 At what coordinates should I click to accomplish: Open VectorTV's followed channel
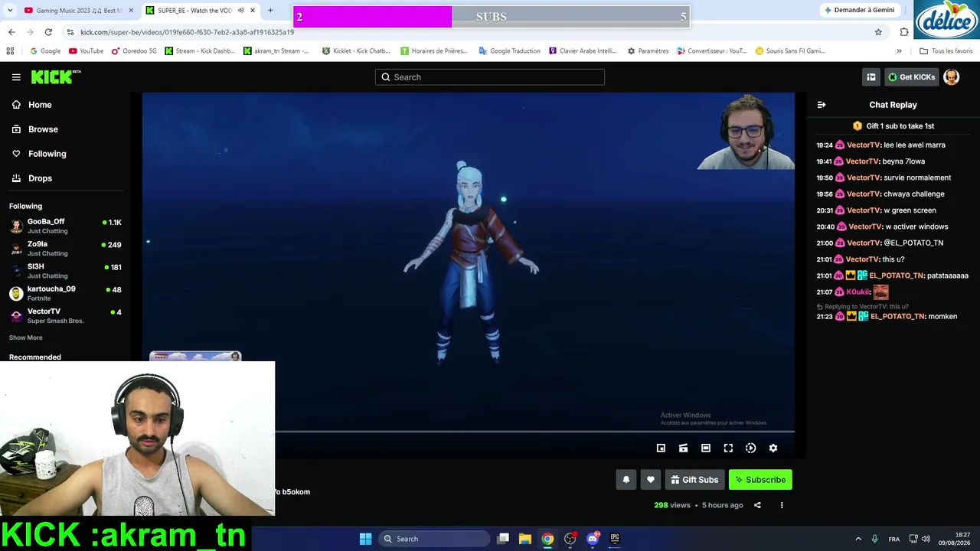65,315
